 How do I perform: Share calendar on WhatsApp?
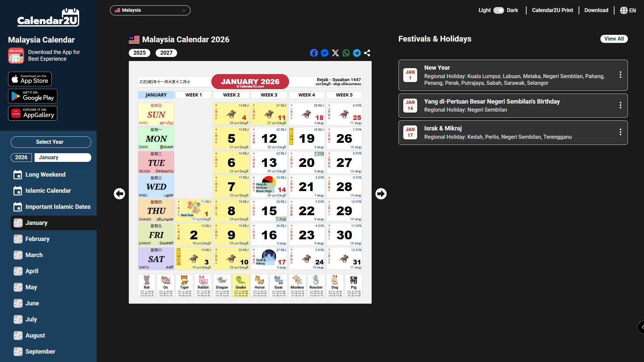point(346,53)
